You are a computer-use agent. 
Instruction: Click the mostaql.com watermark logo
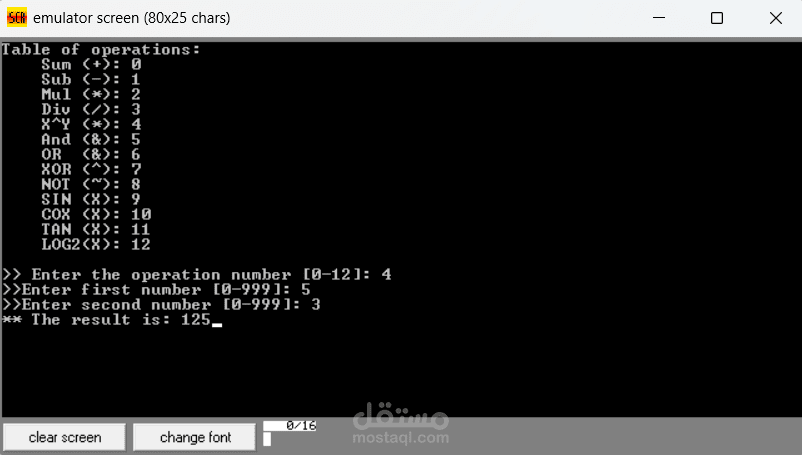400,423
